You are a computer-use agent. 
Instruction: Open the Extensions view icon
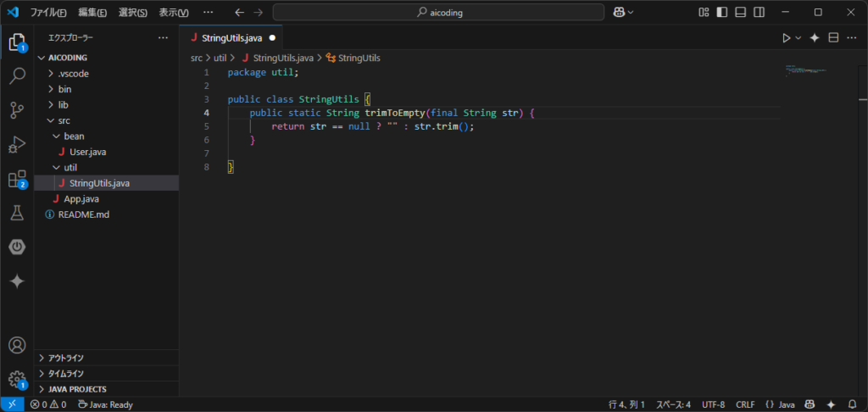[x=17, y=179]
